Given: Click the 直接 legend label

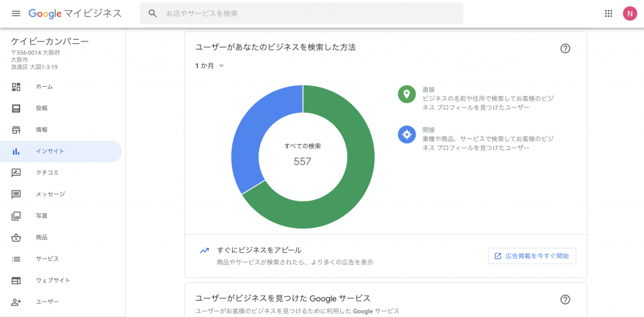Looking at the screenshot, I should pos(428,89).
